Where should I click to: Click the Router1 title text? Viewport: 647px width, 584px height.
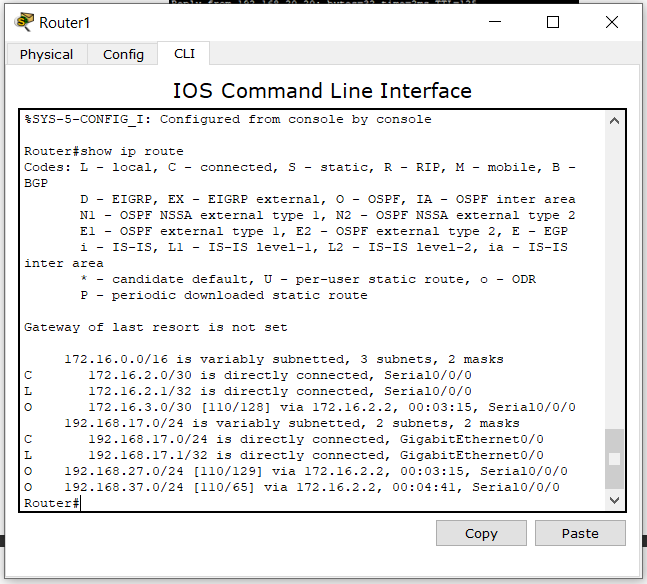pyautogui.click(x=64, y=23)
